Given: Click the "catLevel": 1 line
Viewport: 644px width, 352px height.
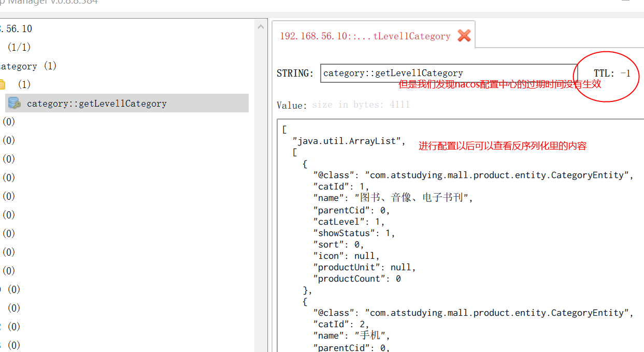Looking at the screenshot, I should (349, 222).
